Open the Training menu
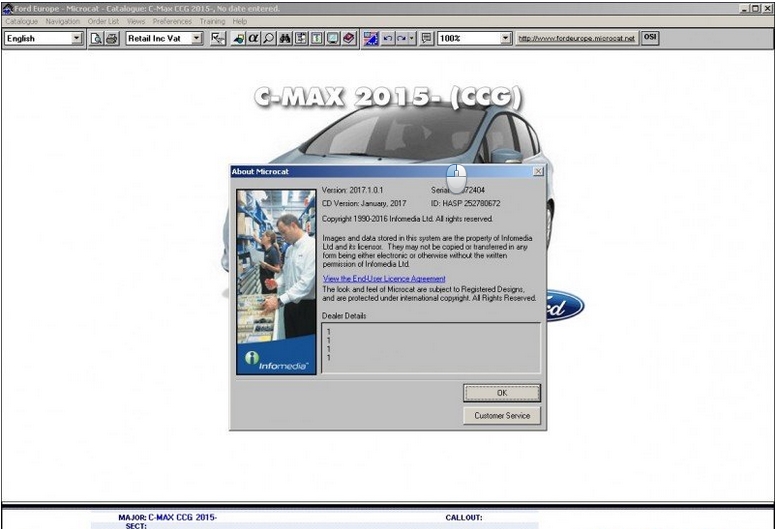This screenshot has height=529, width=777. click(x=212, y=21)
